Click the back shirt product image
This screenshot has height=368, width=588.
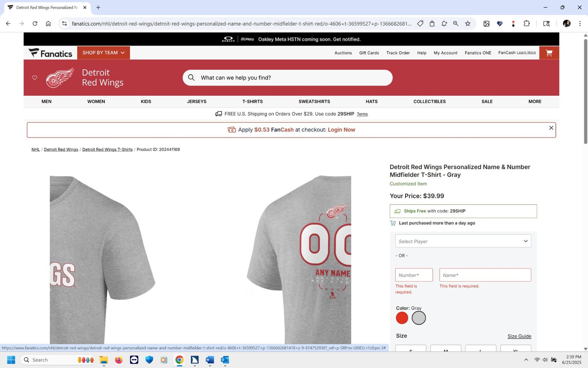click(x=298, y=260)
